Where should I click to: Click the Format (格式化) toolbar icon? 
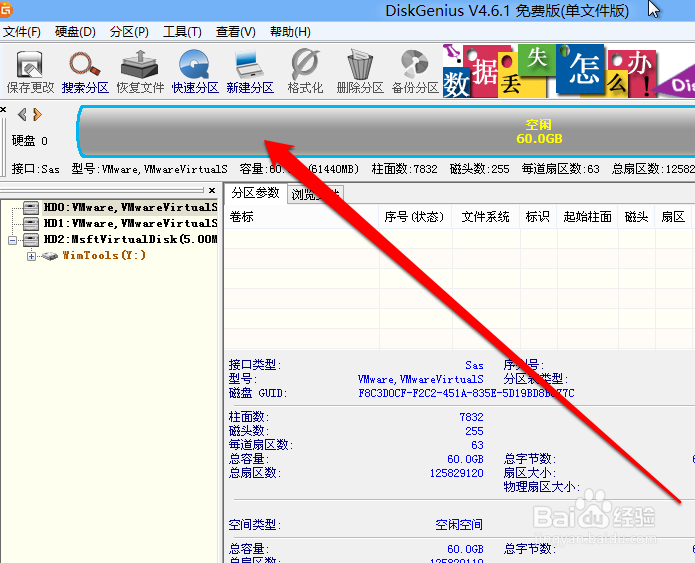[305, 71]
